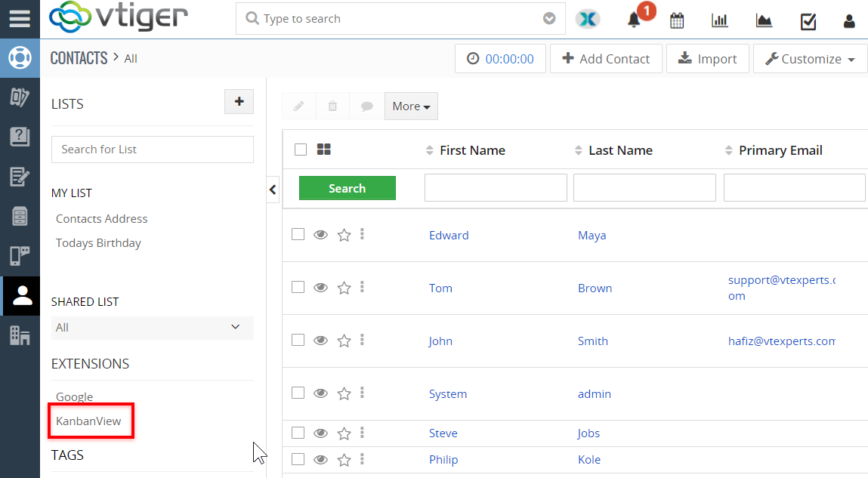Open the edit-document sidebar icon
868x478 pixels.
[20, 177]
